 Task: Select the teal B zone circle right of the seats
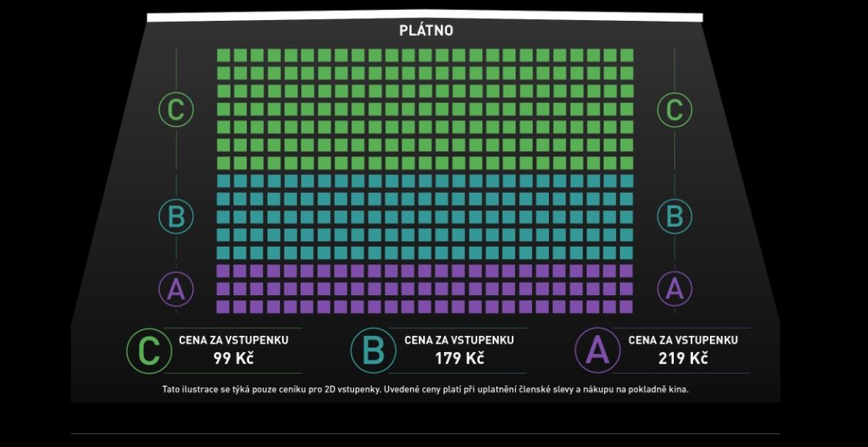click(675, 216)
